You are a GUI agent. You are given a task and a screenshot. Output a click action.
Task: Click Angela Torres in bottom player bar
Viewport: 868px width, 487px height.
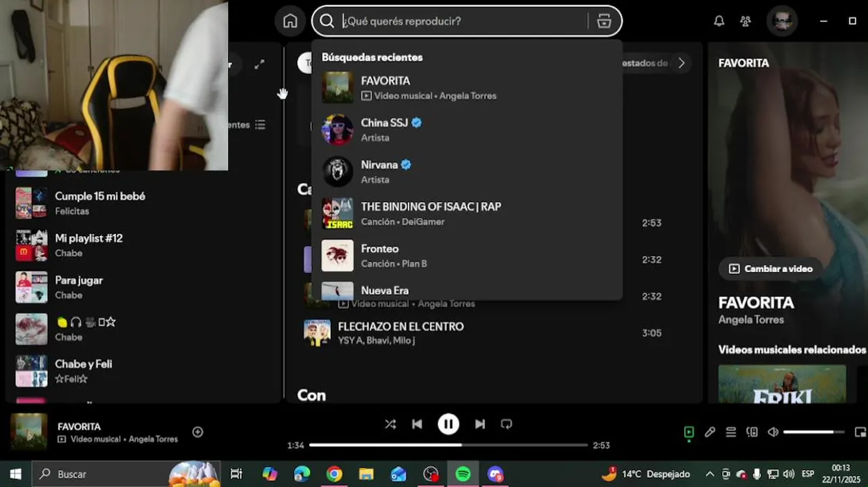153,439
